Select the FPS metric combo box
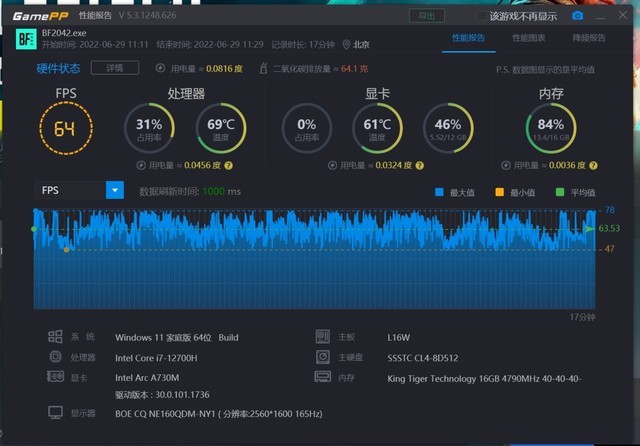Screen dimensions: 640x446 point(79,190)
